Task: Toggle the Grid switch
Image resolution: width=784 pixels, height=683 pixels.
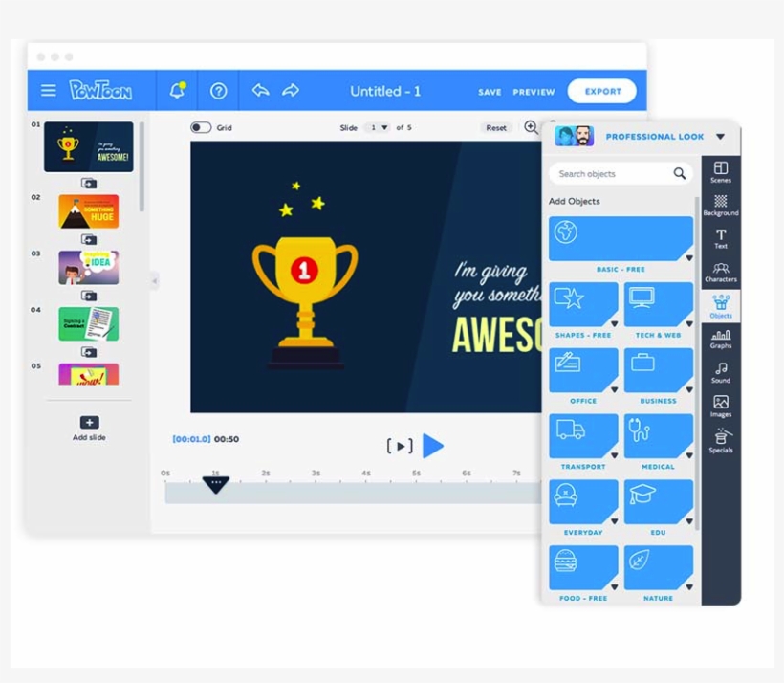Action: (201, 127)
